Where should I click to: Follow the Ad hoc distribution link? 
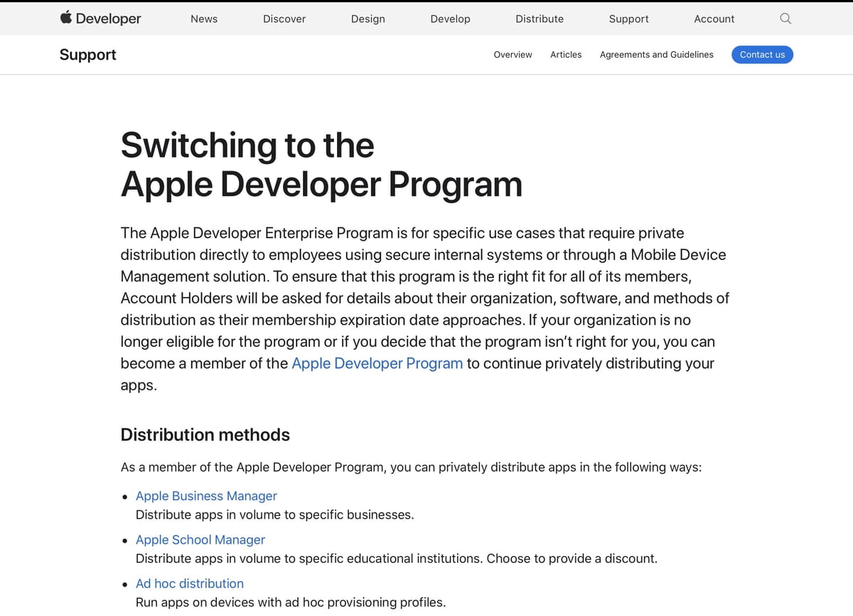pos(190,583)
